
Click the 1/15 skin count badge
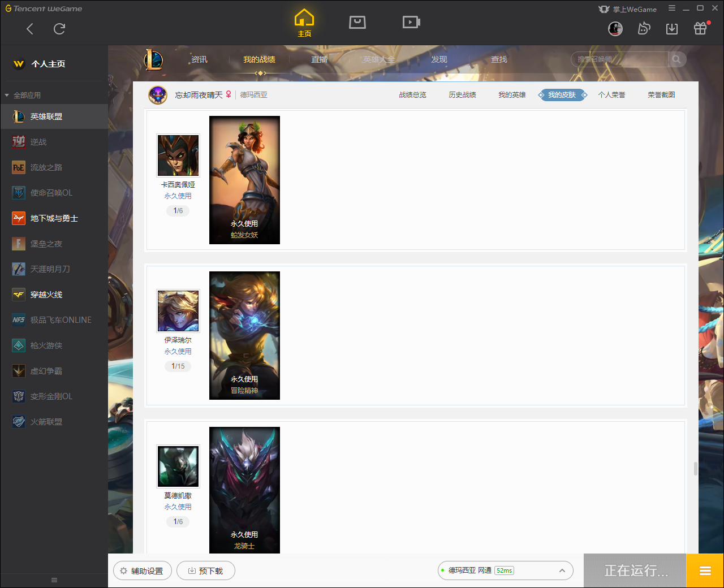(178, 366)
